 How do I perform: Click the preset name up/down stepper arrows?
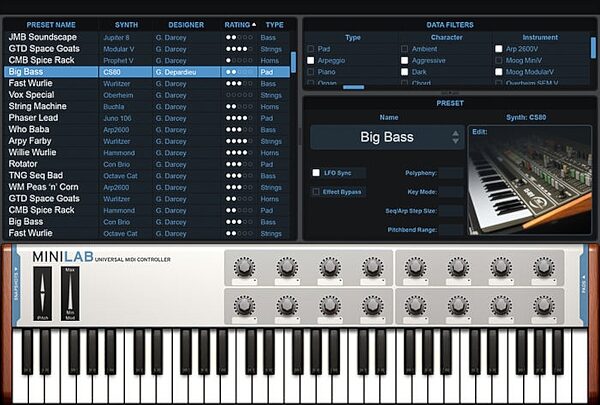pyautogui.click(x=455, y=137)
